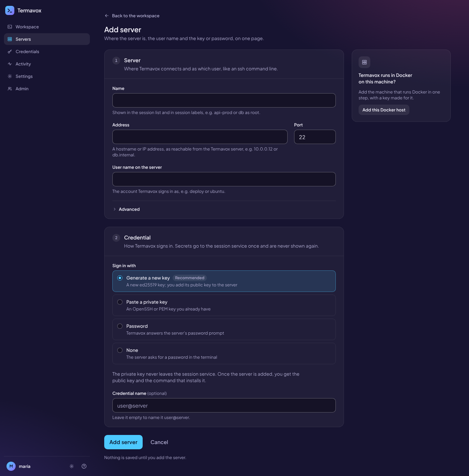Click the Settings gear icon in sidebar
Viewport: 469px width, 476px height.
click(10, 76)
